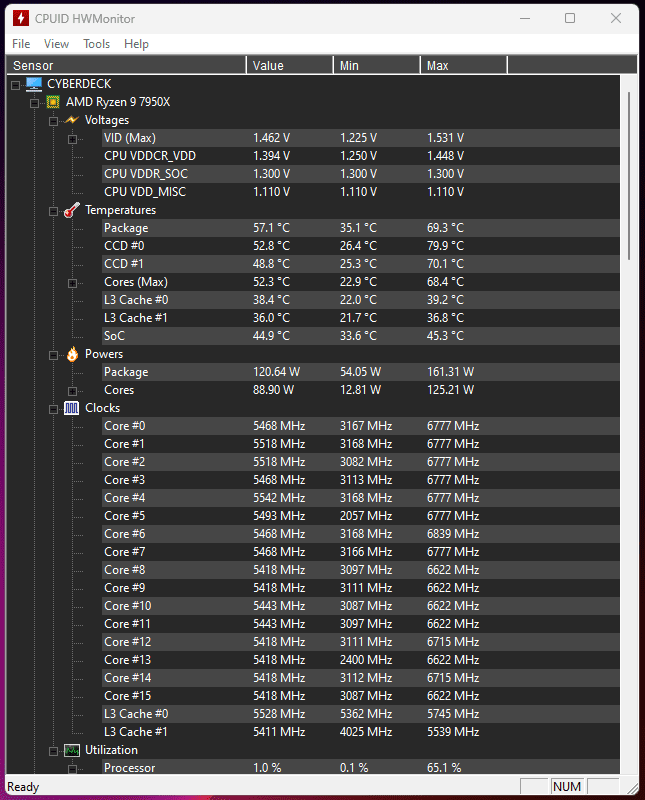Select the CCD #0 row
The image size is (645, 800).
361,246
